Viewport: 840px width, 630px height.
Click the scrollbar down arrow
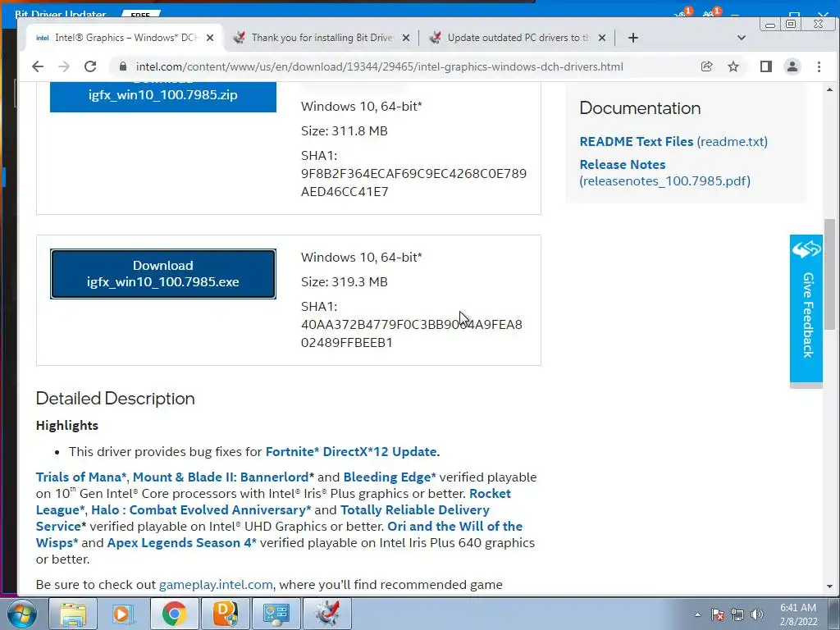tap(830, 587)
